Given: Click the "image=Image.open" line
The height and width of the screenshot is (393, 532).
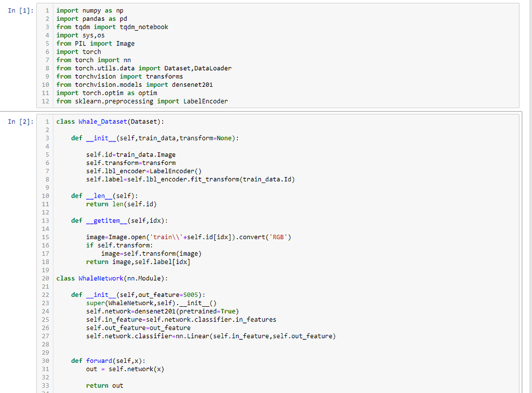Looking at the screenshot, I should (189, 237).
